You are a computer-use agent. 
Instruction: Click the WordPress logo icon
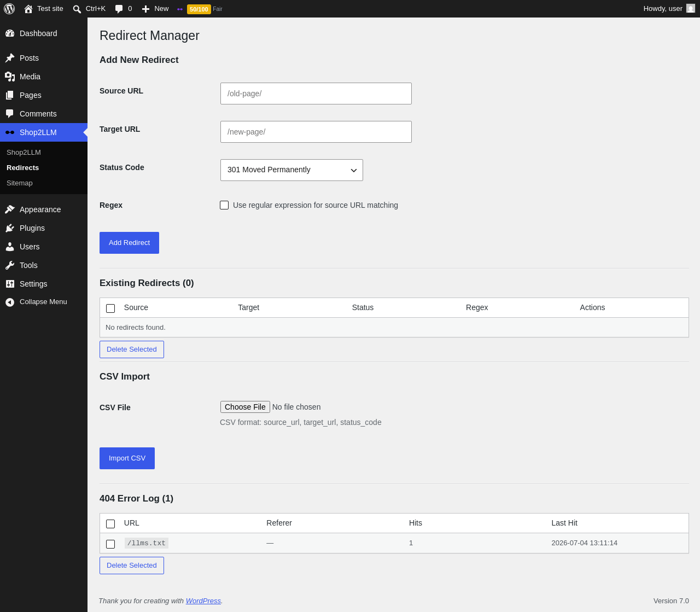9,9
